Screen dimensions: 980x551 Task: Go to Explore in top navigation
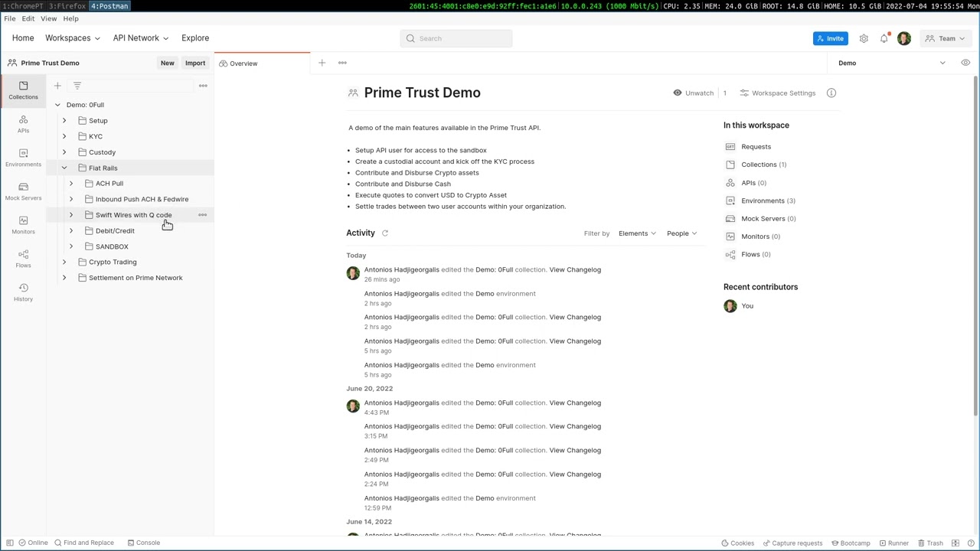195,38
